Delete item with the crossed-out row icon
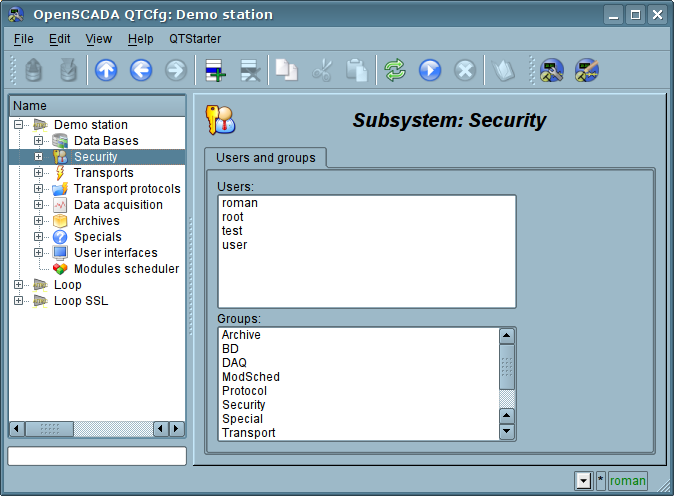 [250, 70]
